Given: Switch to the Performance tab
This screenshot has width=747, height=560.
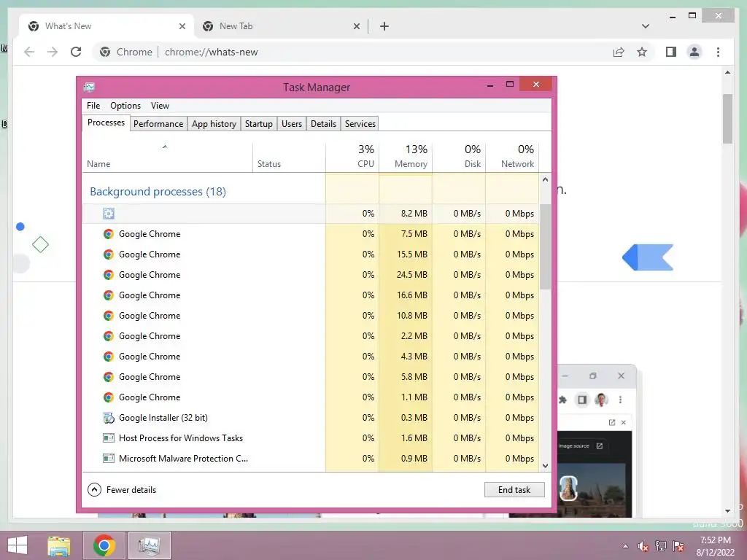Looking at the screenshot, I should [158, 124].
